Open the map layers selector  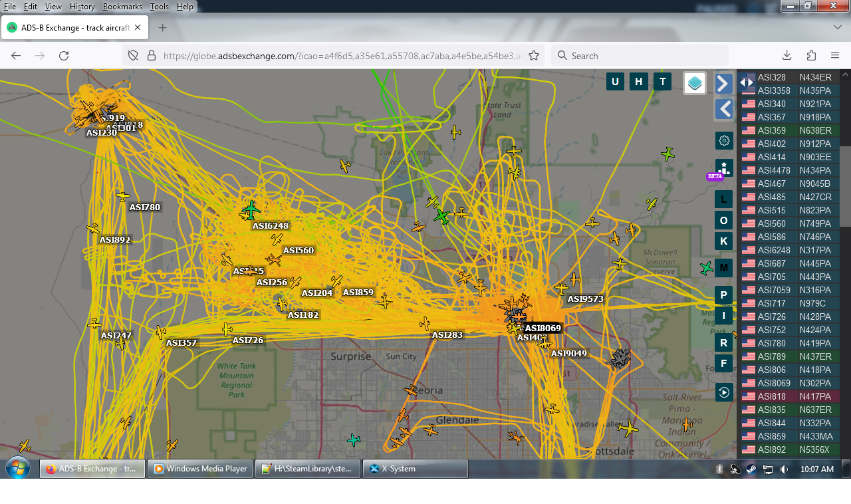[695, 83]
